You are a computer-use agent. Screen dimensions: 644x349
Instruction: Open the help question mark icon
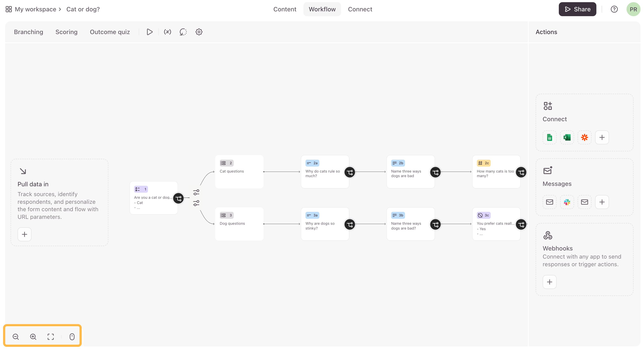pyautogui.click(x=614, y=9)
